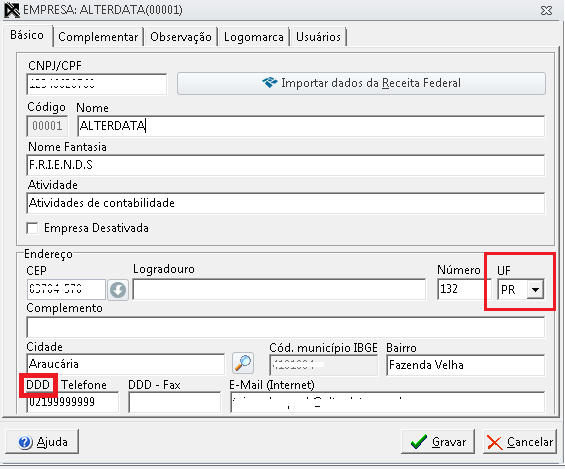
Task: Click the Nome Fantasia field
Action: [x=286, y=165]
